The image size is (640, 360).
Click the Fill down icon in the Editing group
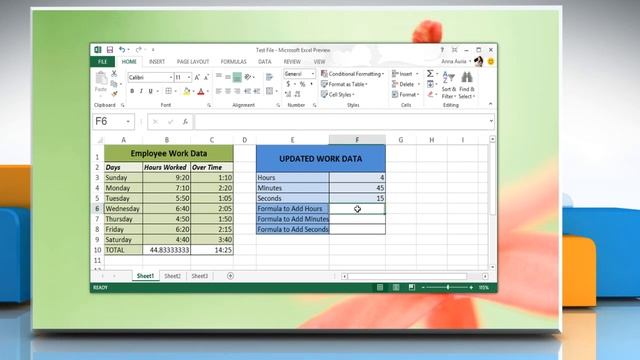(430, 84)
